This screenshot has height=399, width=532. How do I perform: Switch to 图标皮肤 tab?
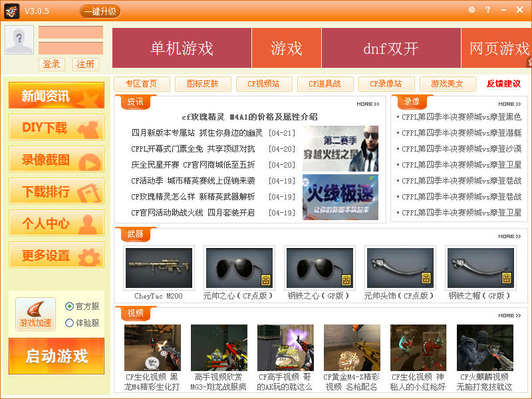point(203,84)
